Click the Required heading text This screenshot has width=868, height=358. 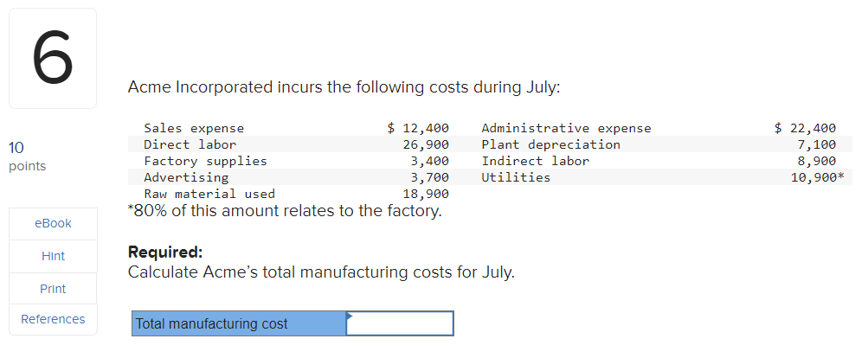pyautogui.click(x=165, y=253)
